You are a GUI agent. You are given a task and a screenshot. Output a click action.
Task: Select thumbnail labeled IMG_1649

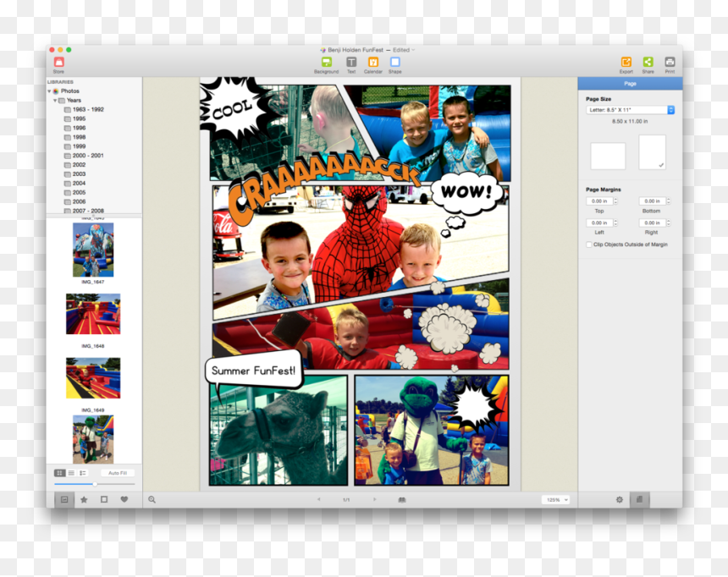[93, 378]
